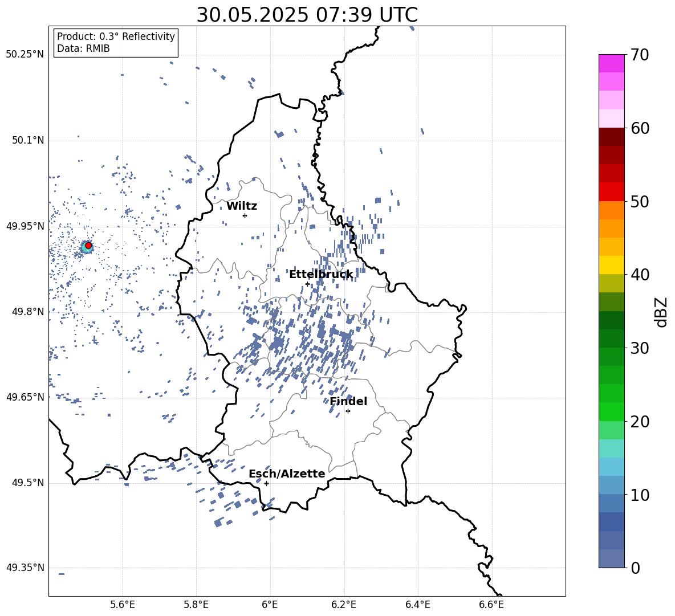
Task: Click the Wiltz location cross marker
Action: point(245,215)
